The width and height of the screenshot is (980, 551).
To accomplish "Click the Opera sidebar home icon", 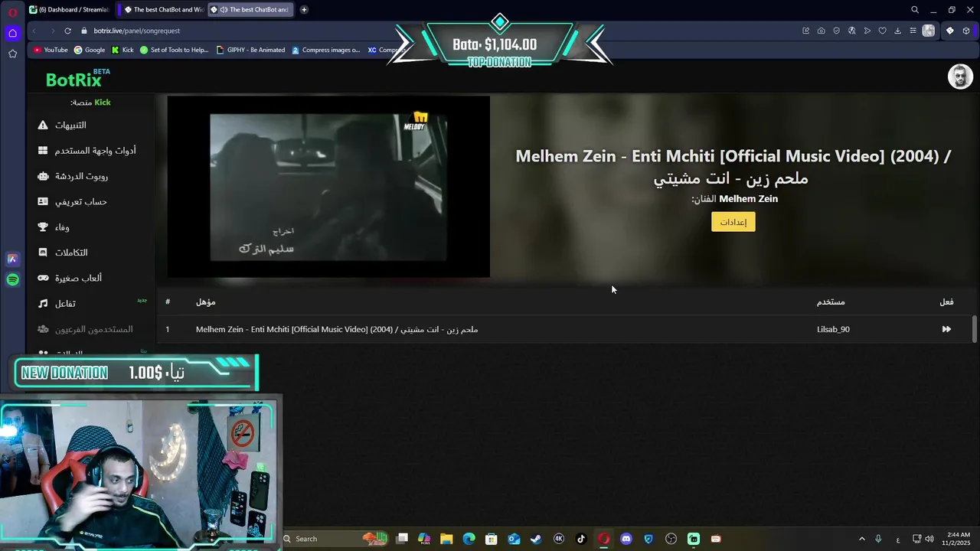I will 12,33.
